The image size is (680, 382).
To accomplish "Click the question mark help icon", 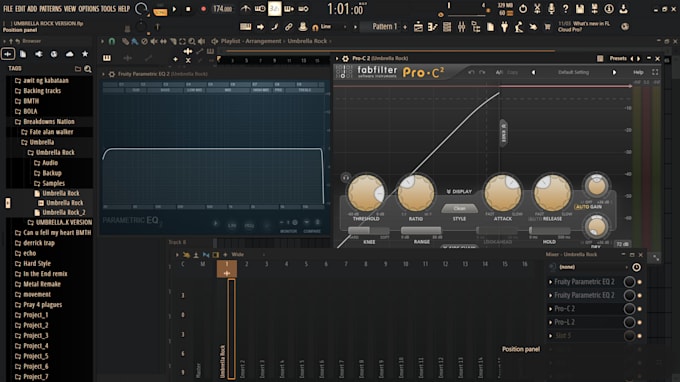I will tap(566, 9).
